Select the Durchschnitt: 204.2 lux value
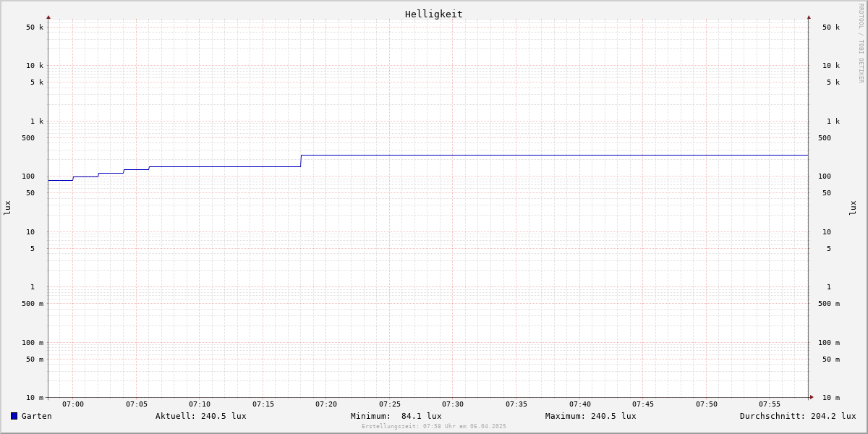 click(798, 416)
